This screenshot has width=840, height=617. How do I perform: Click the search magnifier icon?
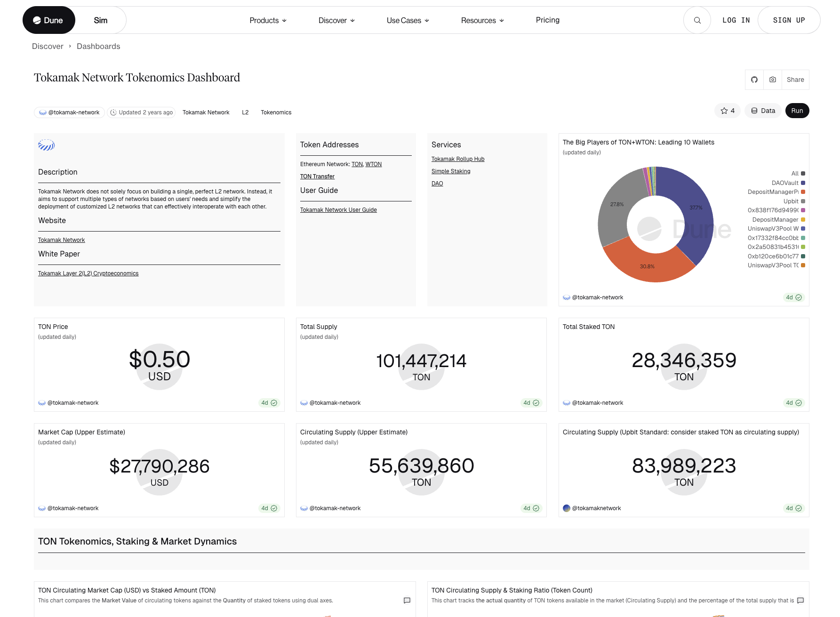click(x=697, y=20)
